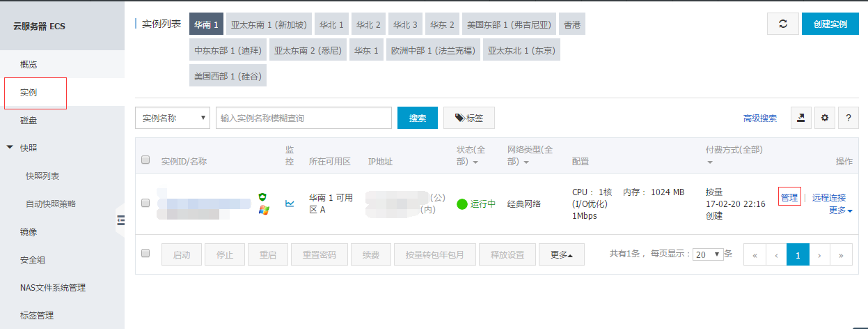Open the 更多 dropdown in instance row

click(841, 210)
